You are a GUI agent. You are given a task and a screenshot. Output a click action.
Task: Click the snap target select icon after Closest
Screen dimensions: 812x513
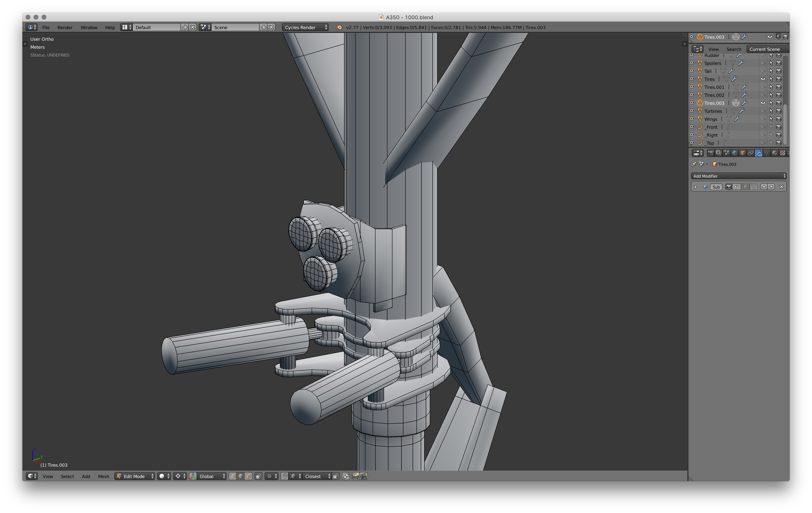[x=335, y=476]
